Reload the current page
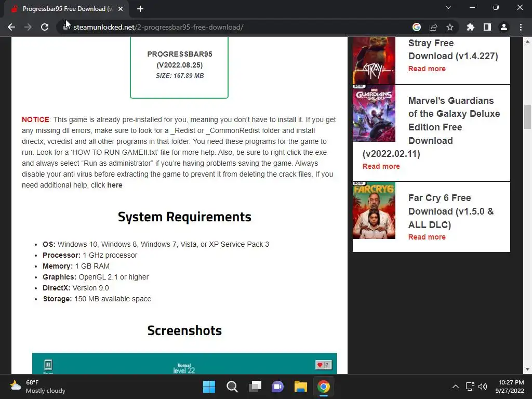The image size is (532, 399). 45,27
